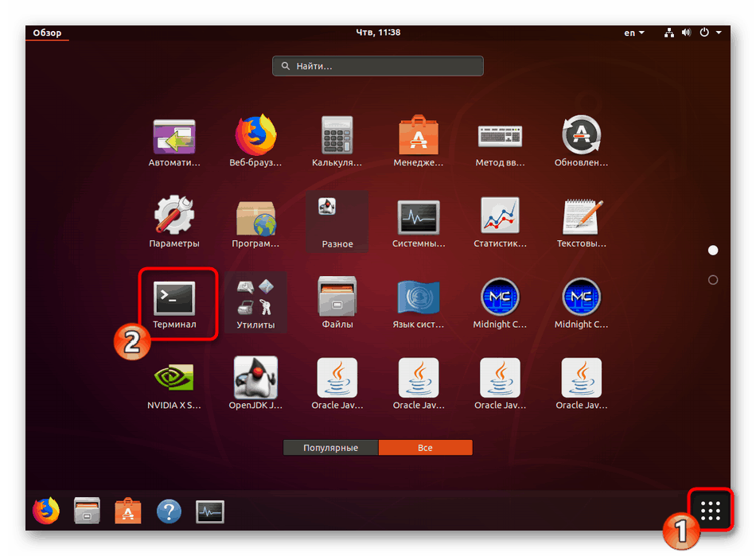Click the Firefox icon in the dock
The width and height of the screenshot is (756, 556).
[46, 511]
